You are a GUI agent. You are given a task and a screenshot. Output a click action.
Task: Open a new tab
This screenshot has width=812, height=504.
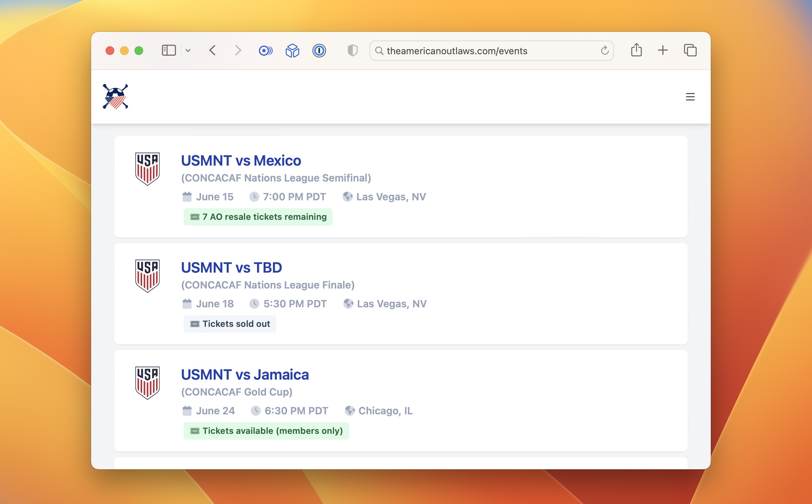[663, 50]
